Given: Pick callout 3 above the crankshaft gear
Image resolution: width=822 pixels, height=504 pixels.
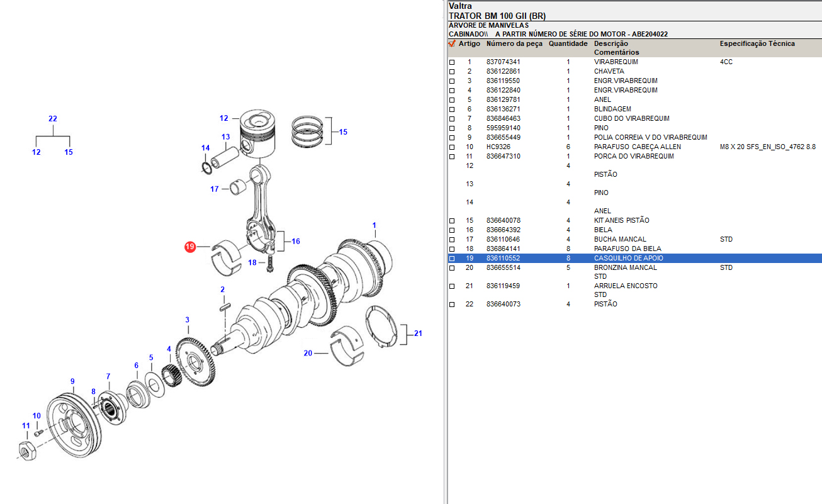Looking at the screenshot, I should coord(187,320).
